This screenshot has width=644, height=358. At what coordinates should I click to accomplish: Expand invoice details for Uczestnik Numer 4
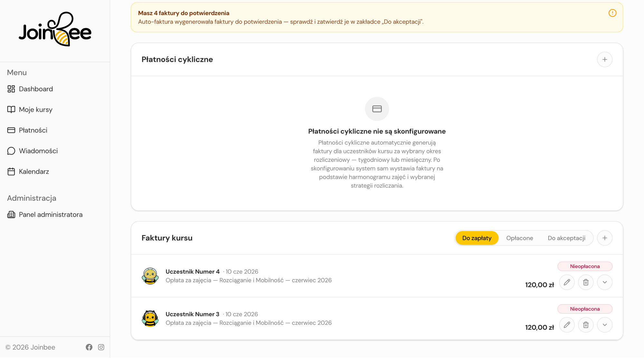[x=605, y=282]
